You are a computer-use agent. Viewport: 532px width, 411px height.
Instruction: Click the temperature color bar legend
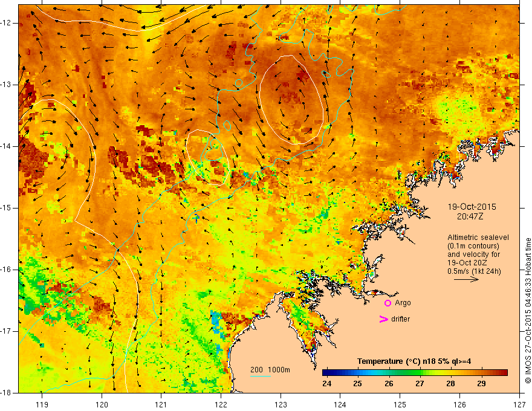click(415, 373)
